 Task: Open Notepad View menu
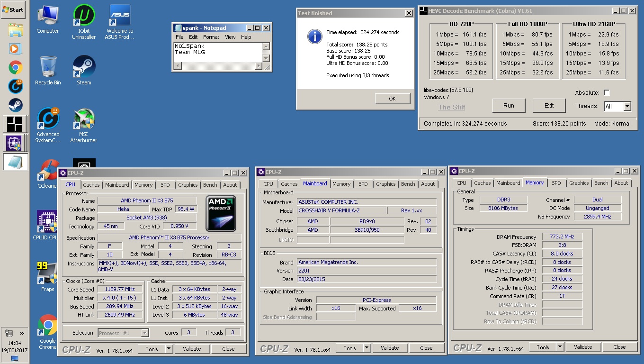tap(230, 37)
